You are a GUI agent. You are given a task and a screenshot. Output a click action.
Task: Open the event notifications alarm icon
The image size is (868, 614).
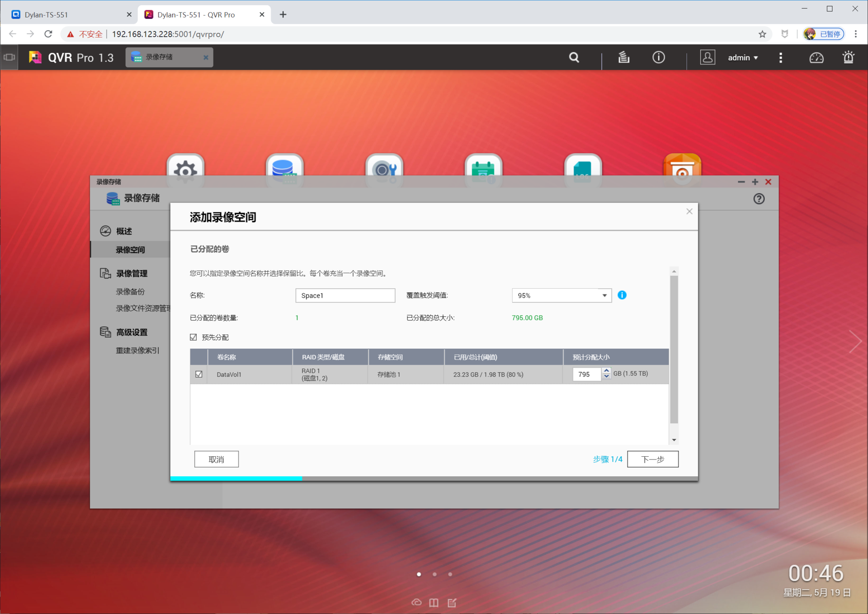848,57
